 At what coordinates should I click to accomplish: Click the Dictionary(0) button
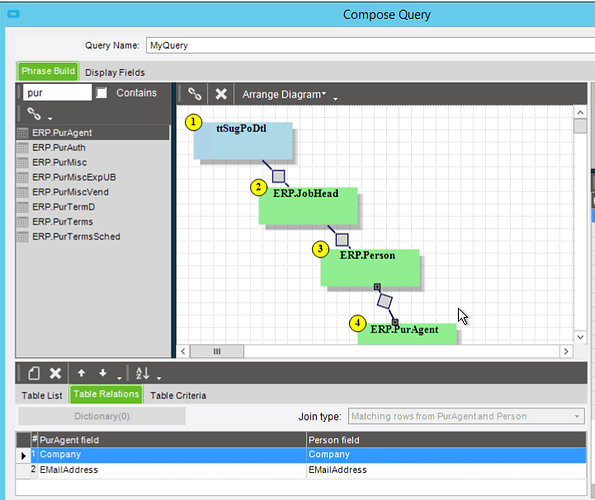pos(102,416)
